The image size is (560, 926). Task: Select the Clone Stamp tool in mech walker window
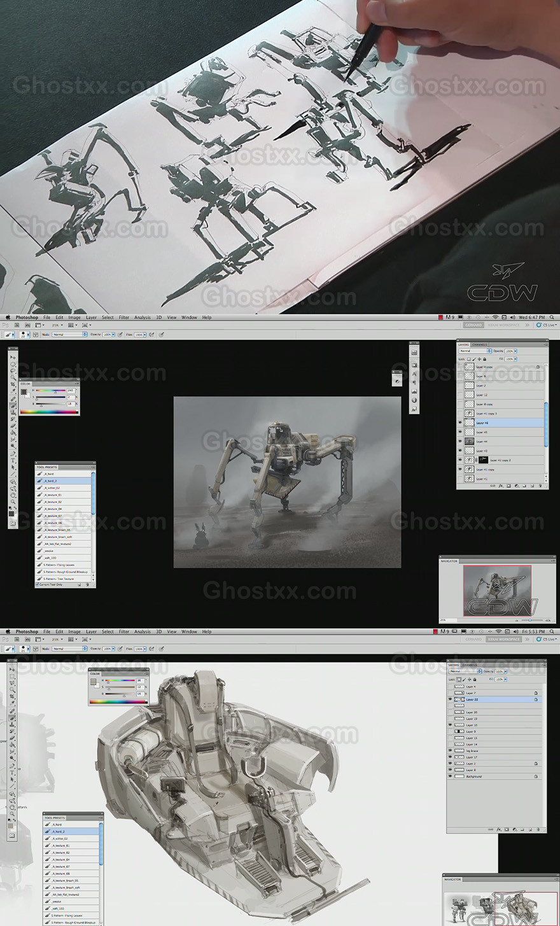pos(13,412)
